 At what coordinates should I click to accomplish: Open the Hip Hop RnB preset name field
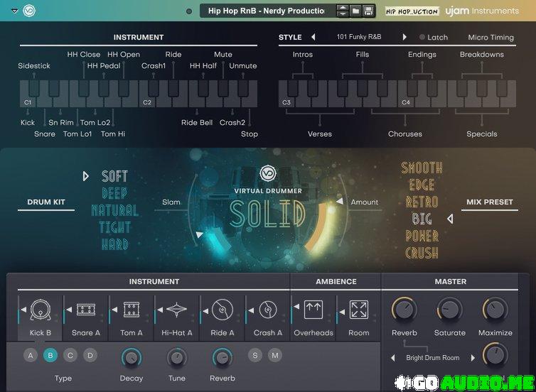coord(267,11)
